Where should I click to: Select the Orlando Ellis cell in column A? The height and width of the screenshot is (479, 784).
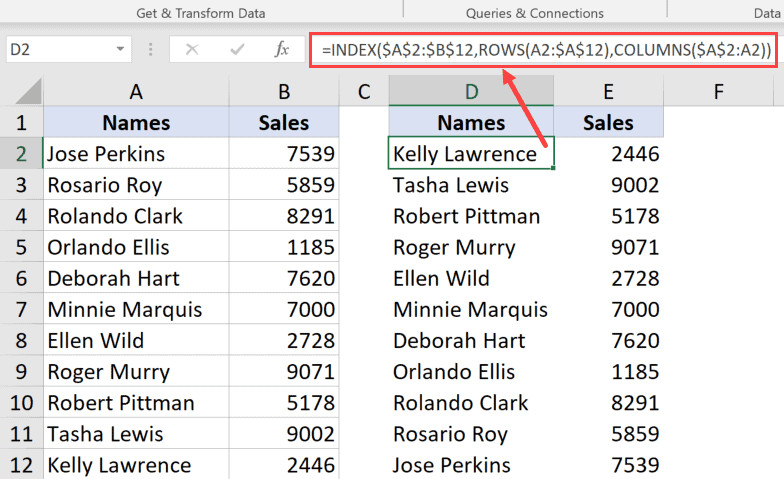(x=136, y=247)
